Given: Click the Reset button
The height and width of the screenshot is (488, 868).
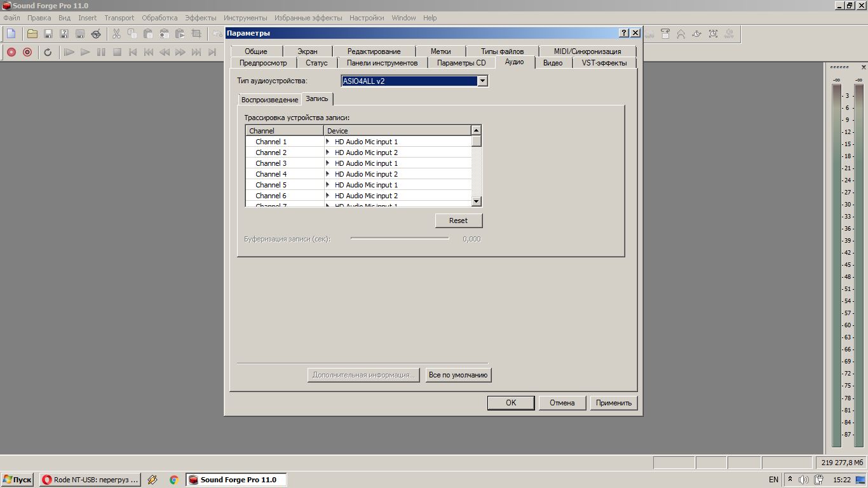Looking at the screenshot, I should [458, 220].
